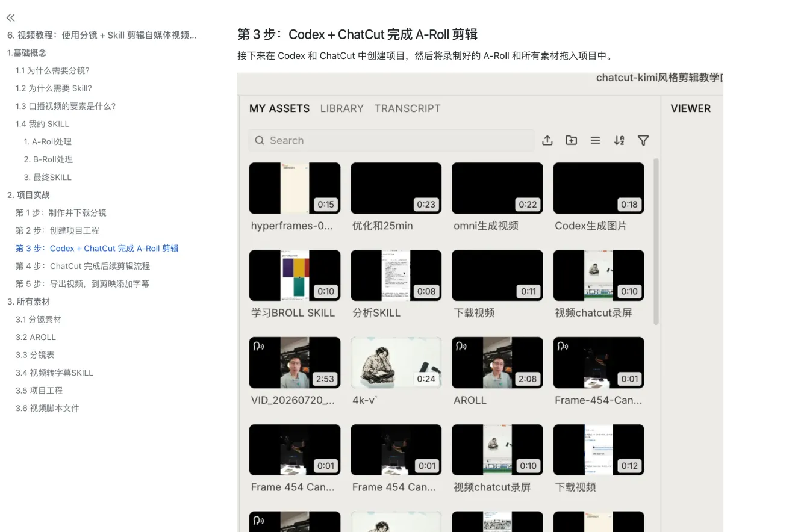Go to 3.1 分镜素材
Image resolution: width=795 pixels, height=532 pixels.
click(x=39, y=320)
